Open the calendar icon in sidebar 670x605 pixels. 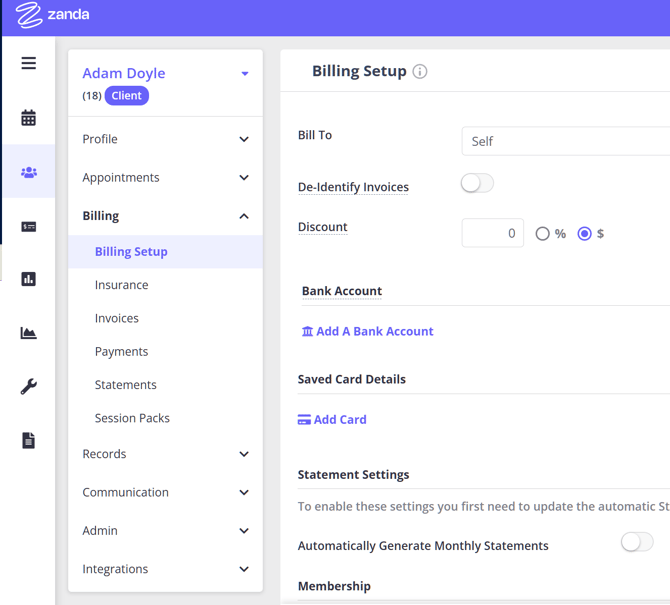(28, 118)
